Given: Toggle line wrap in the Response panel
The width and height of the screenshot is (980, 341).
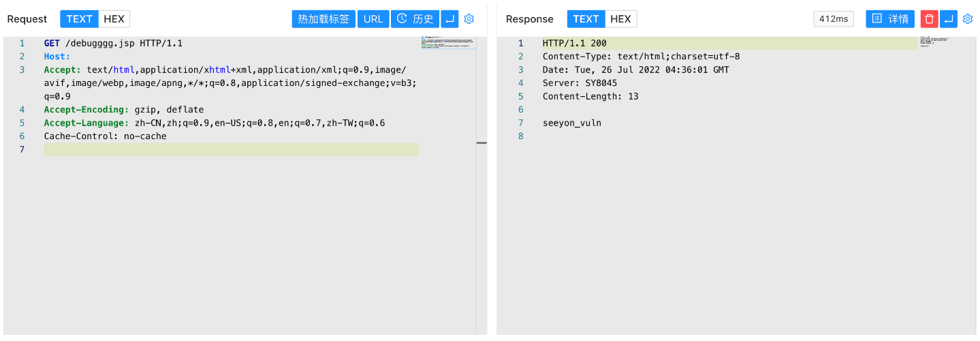Looking at the screenshot, I should pyautogui.click(x=948, y=19).
